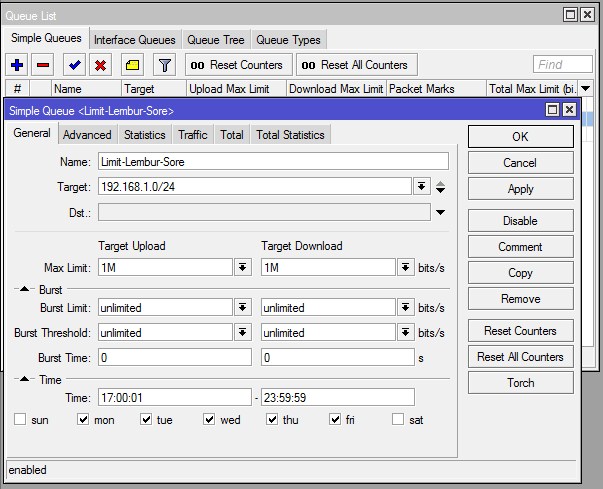Click the Name input field
Screen dimensions: 603x489
click(272, 162)
